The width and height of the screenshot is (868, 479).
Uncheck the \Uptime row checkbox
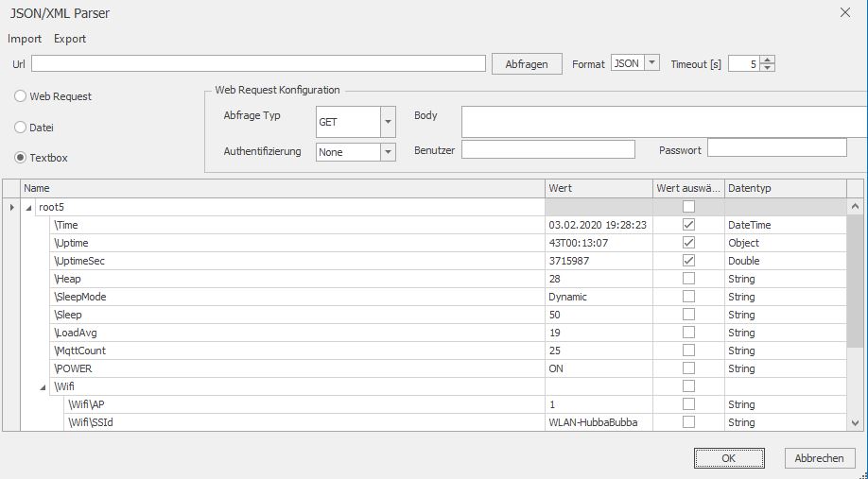(x=688, y=242)
